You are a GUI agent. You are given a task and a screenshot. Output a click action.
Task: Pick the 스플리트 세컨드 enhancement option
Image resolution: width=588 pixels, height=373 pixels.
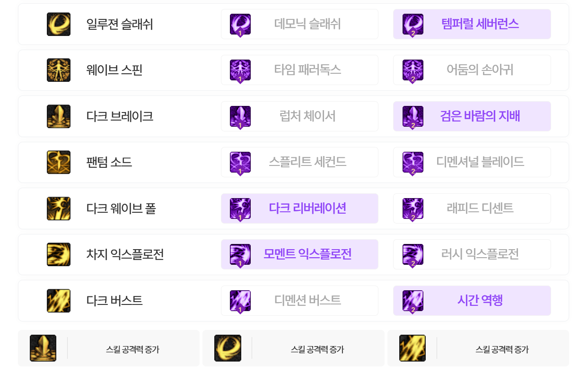[299, 162]
